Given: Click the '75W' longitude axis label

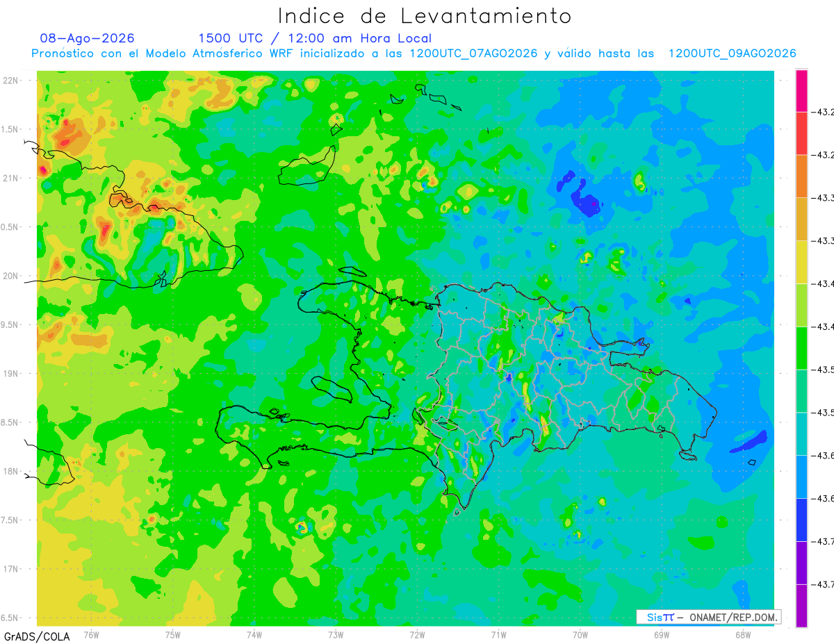Looking at the screenshot, I should [173, 634].
